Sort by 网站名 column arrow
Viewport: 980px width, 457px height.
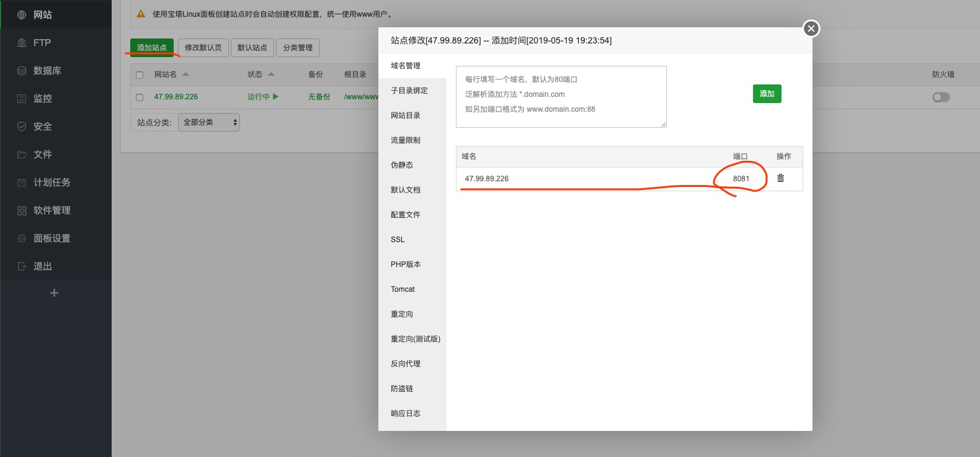pyautogui.click(x=185, y=75)
